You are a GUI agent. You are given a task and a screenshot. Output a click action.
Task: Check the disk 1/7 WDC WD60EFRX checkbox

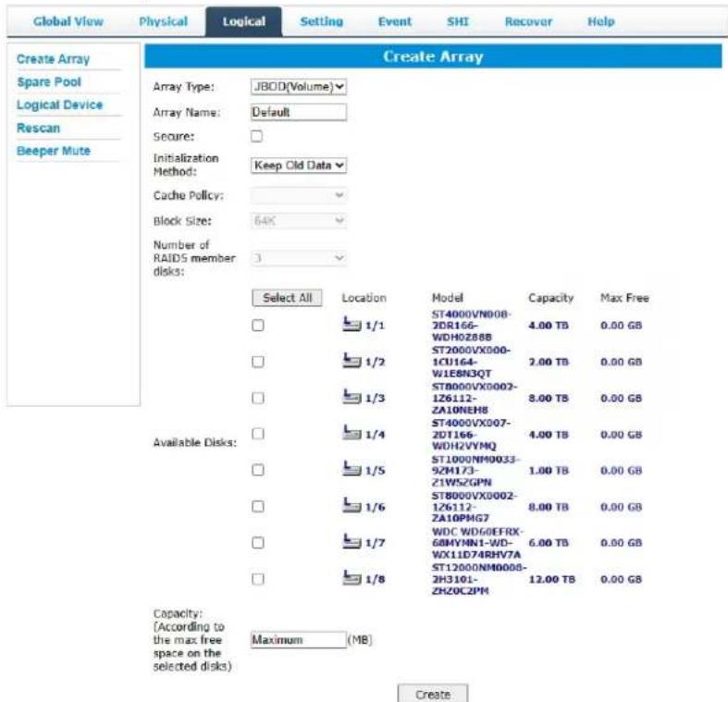click(258, 542)
